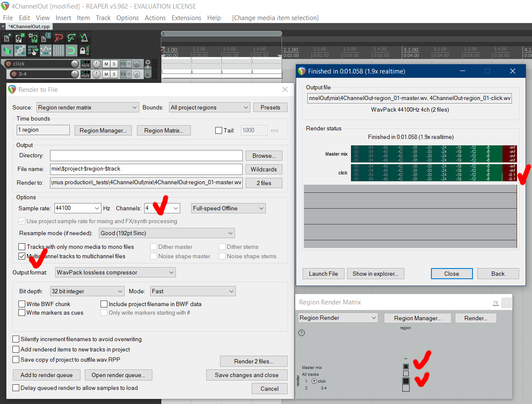Open the Bit depth dropdown
The width and height of the screenshot is (532, 404).
(x=87, y=291)
